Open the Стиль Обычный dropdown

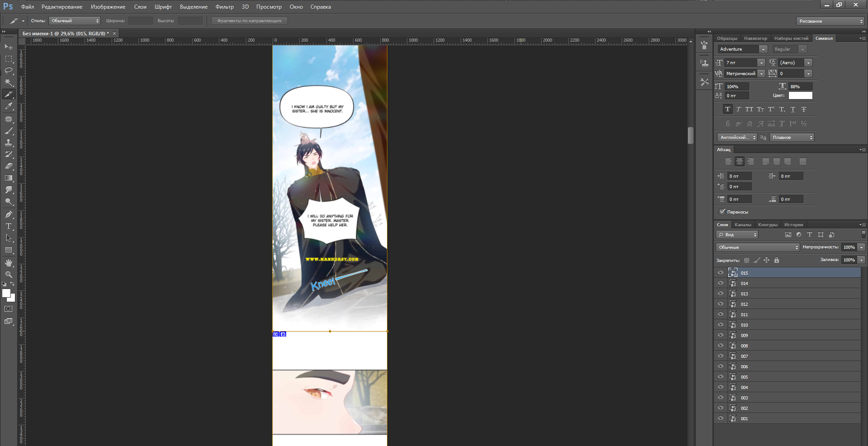coord(75,21)
